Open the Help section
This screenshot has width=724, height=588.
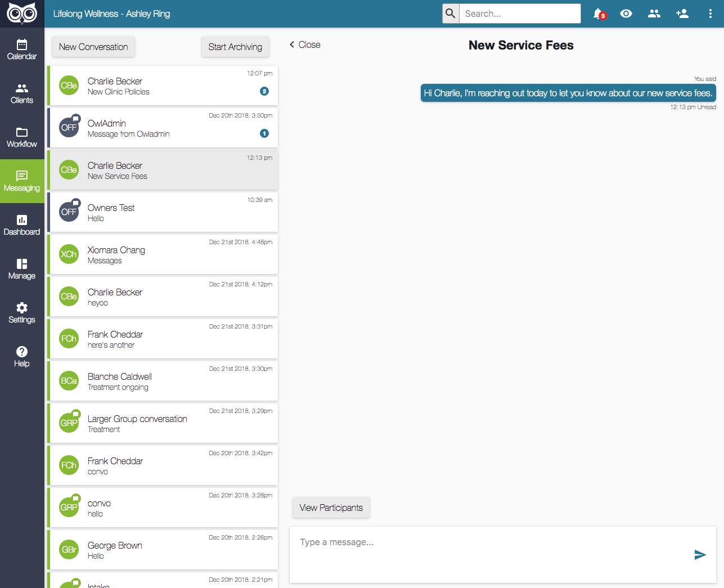click(22, 356)
